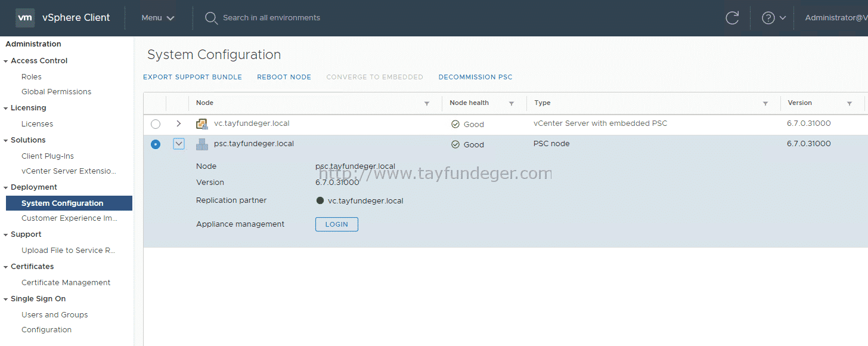Click the vSphere Client title

[76, 18]
